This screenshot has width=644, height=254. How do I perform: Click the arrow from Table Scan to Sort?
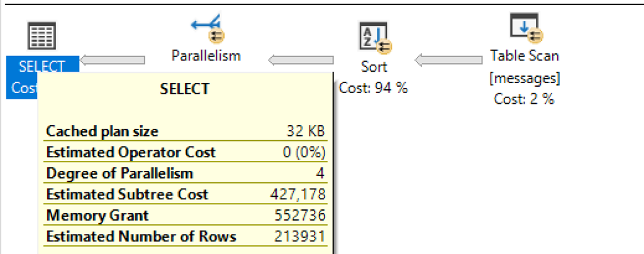448,60
